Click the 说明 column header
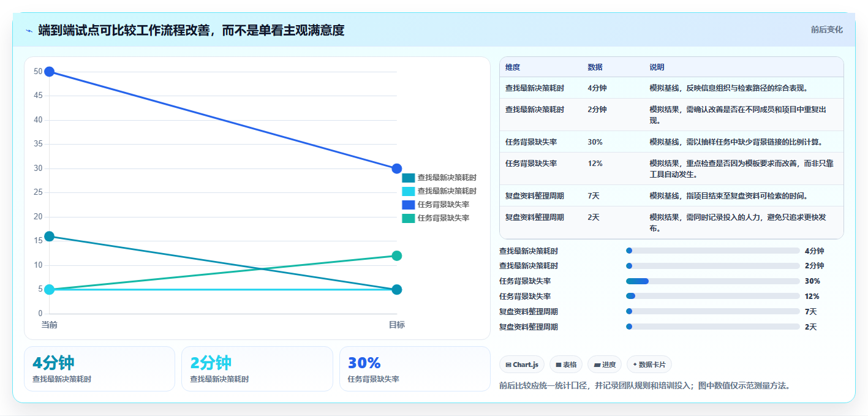868x416 pixels. click(x=657, y=67)
